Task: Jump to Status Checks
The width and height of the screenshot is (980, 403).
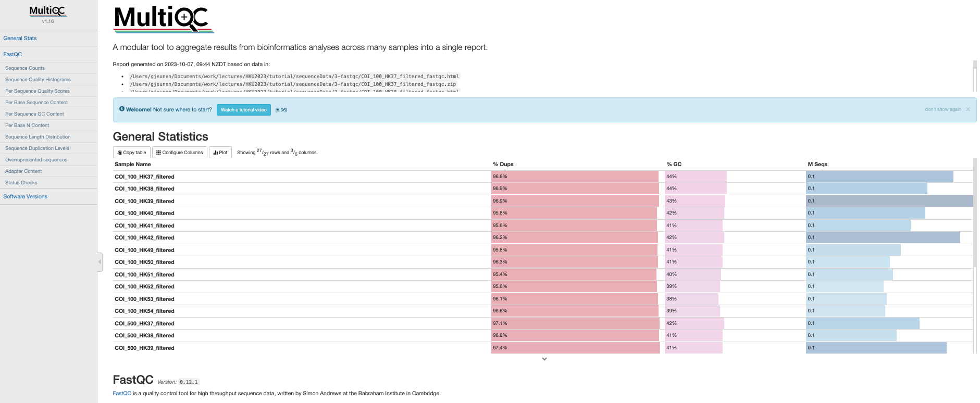Action: pyautogui.click(x=21, y=183)
